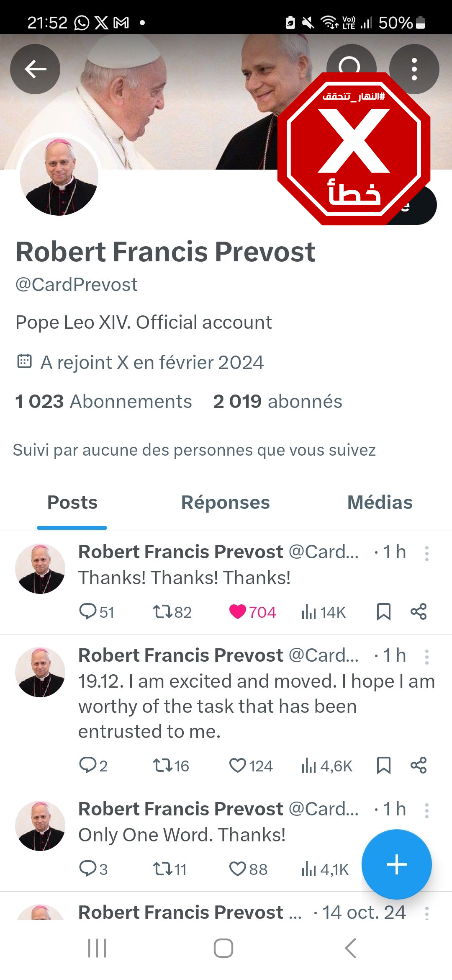
Task: Like the 'I am excited and moved' post
Action: tap(238, 766)
